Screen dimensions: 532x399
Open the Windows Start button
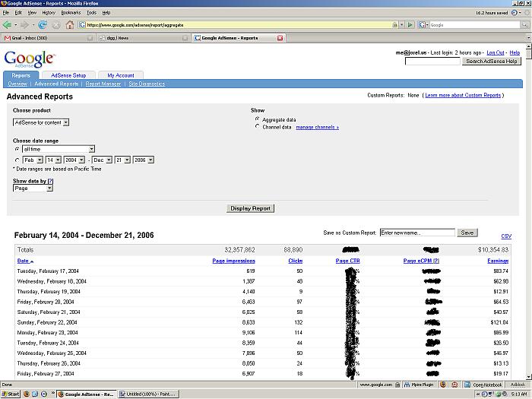[10, 394]
